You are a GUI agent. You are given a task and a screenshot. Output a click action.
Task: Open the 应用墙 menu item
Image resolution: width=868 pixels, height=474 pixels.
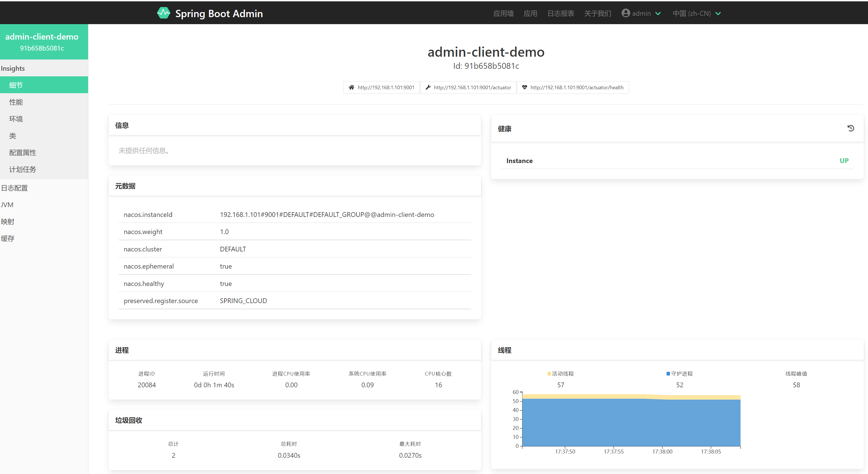(x=503, y=13)
